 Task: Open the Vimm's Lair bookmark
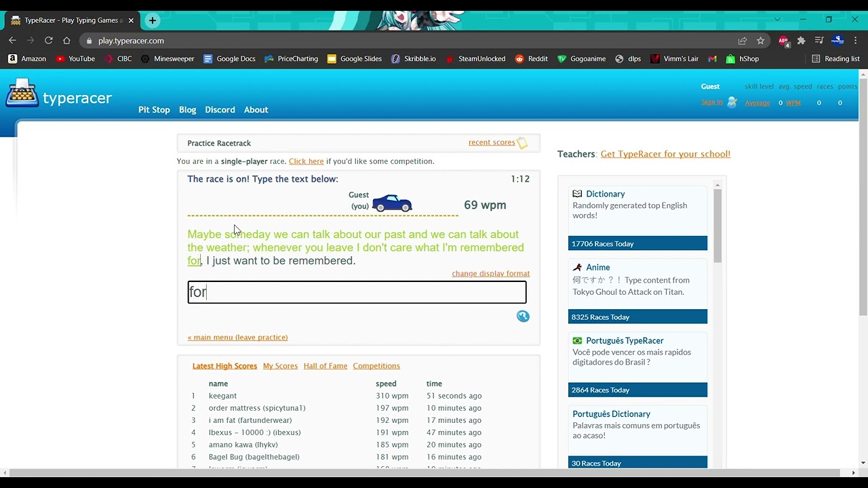tap(674, 59)
